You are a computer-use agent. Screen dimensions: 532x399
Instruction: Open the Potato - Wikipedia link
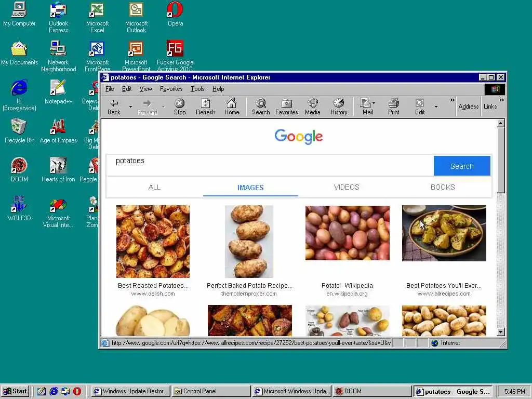click(x=347, y=286)
